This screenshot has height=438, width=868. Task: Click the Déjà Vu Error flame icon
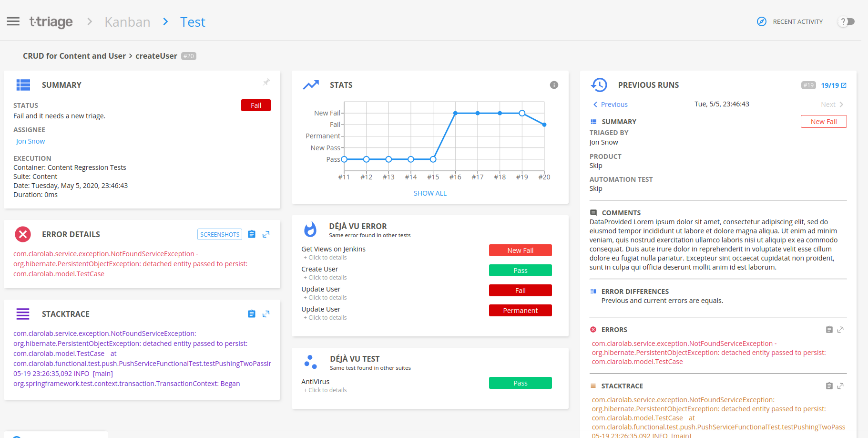click(310, 229)
